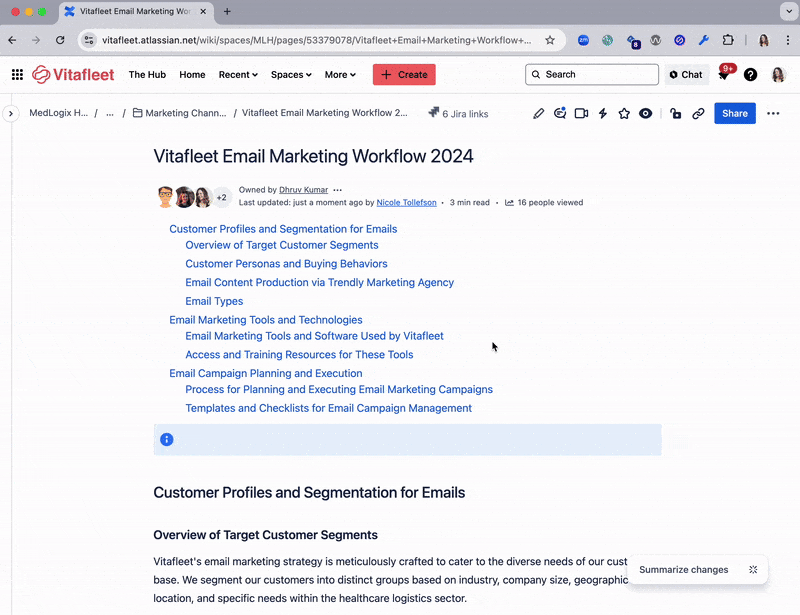
Task: Expand the Recent dropdown
Action: (x=238, y=75)
